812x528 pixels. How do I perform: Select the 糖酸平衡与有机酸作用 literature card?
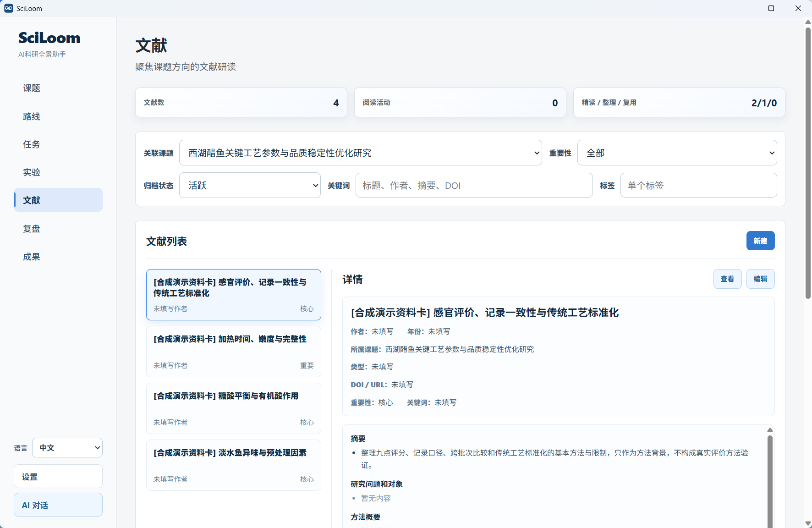(x=234, y=408)
